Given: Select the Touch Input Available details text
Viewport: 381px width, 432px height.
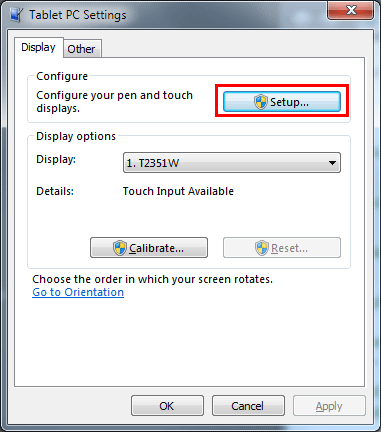Looking at the screenshot, I should pos(178,191).
